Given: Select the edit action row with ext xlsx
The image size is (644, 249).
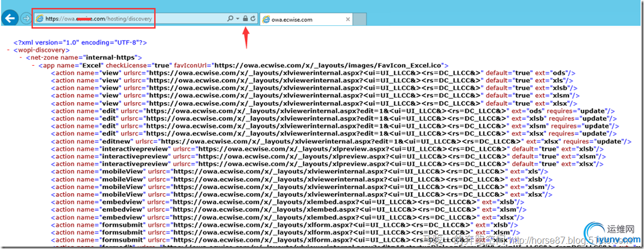Looking at the screenshot, I should (x=334, y=134).
